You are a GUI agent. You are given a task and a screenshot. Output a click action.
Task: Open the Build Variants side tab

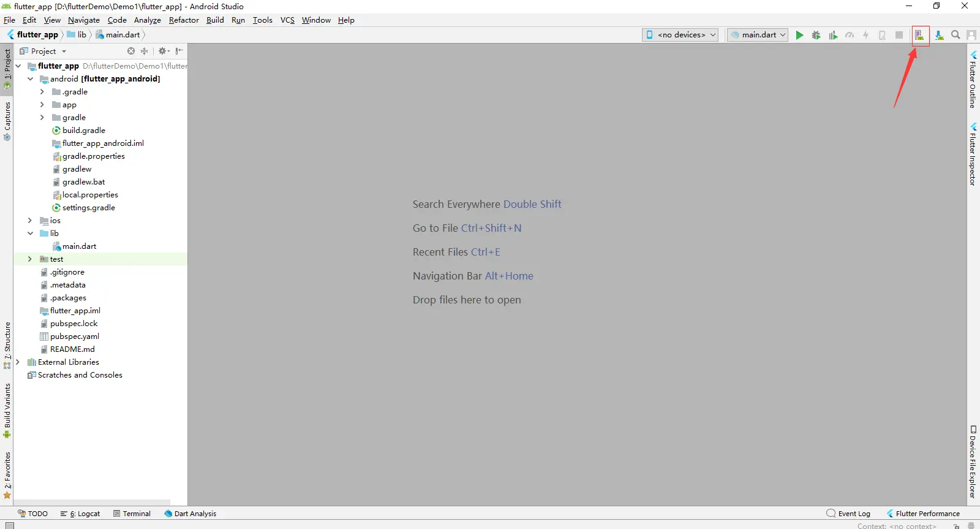(7, 411)
